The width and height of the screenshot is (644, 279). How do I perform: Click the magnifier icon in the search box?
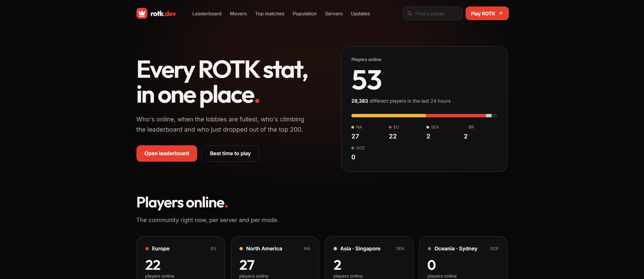tap(410, 14)
